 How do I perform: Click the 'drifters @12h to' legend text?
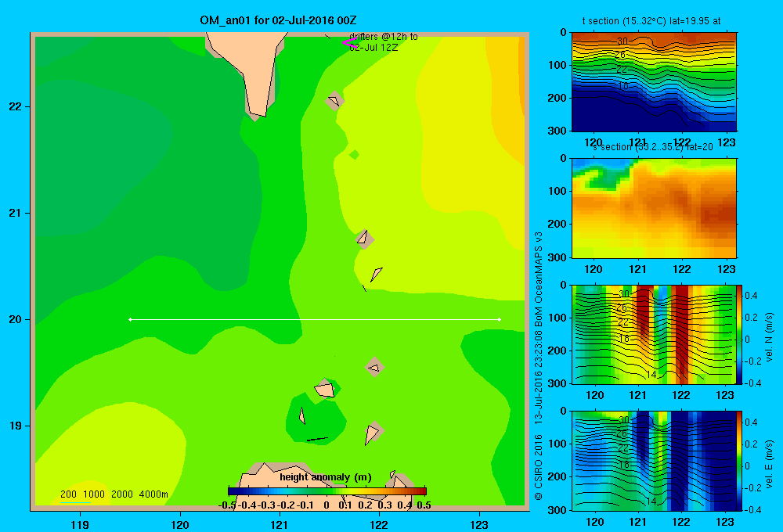pos(384,37)
